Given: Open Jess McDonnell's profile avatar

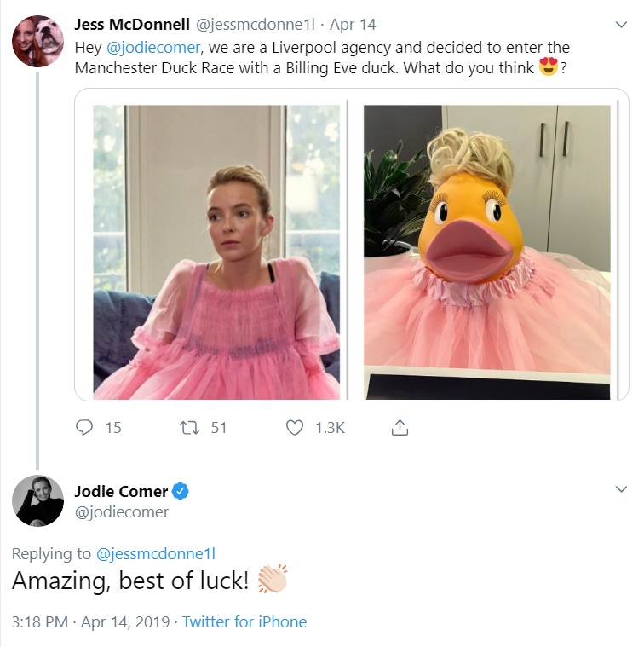Looking at the screenshot, I should pyautogui.click(x=38, y=41).
